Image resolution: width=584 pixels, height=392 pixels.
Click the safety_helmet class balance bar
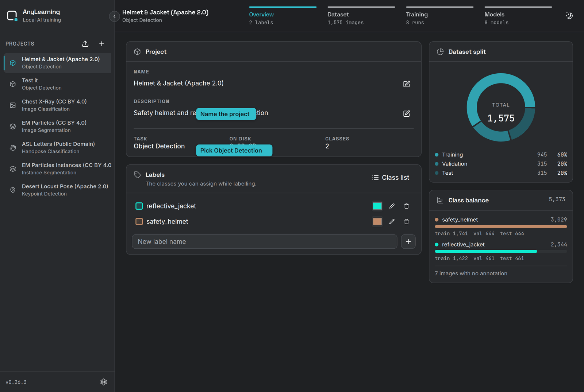501,226
